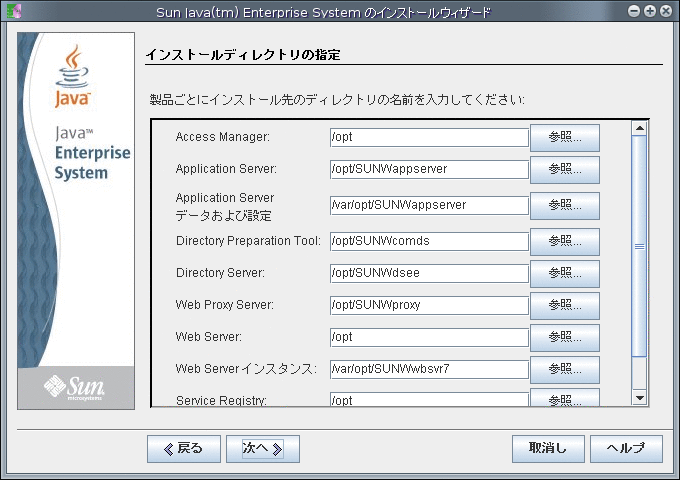This screenshot has height=480, width=680.
Task: Close the installer wizard window
Action: point(666,11)
